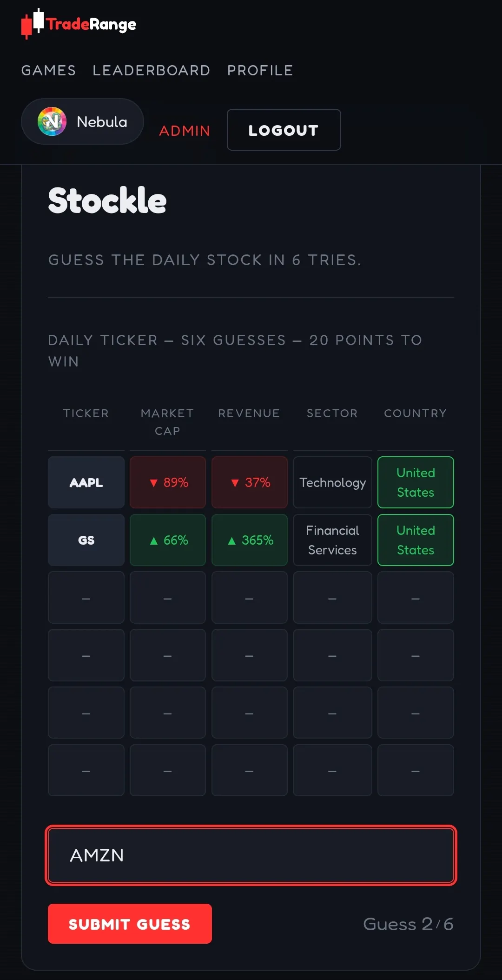Open the Leaderboard page
Image resolution: width=502 pixels, height=980 pixels.
tap(151, 70)
